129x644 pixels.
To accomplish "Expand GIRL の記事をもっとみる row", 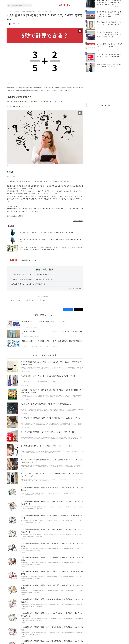I will (45, 260).
